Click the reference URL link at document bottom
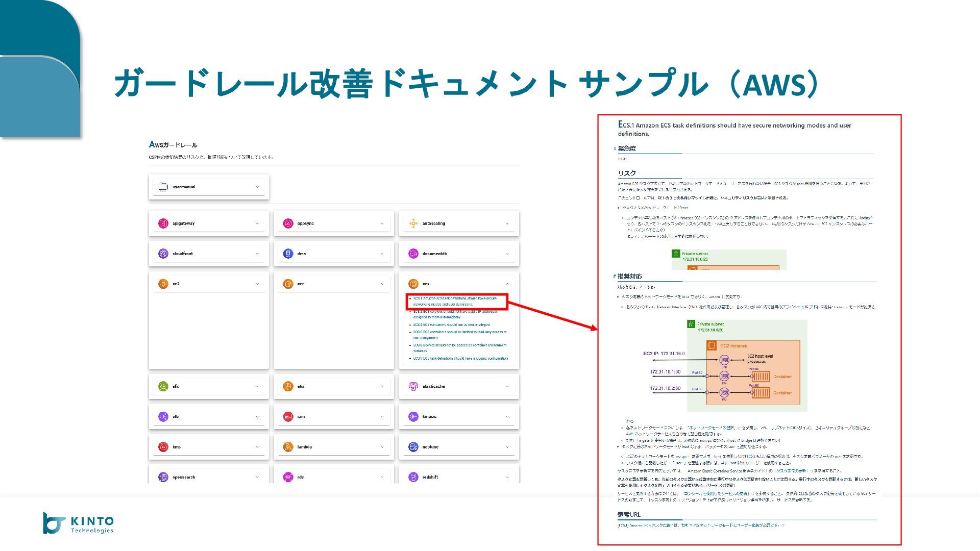The image size is (980, 551). (698, 525)
